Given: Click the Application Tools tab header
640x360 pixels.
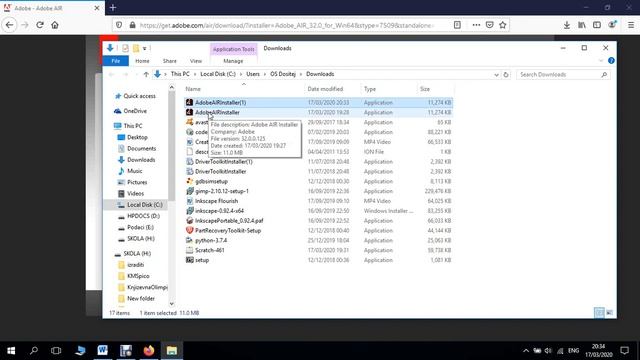Looking at the screenshot, I should (233, 49).
